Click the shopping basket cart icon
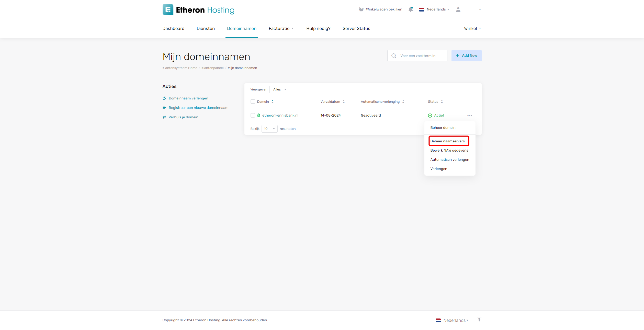Screen dimensions: 644x330 pyautogui.click(x=361, y=9)
